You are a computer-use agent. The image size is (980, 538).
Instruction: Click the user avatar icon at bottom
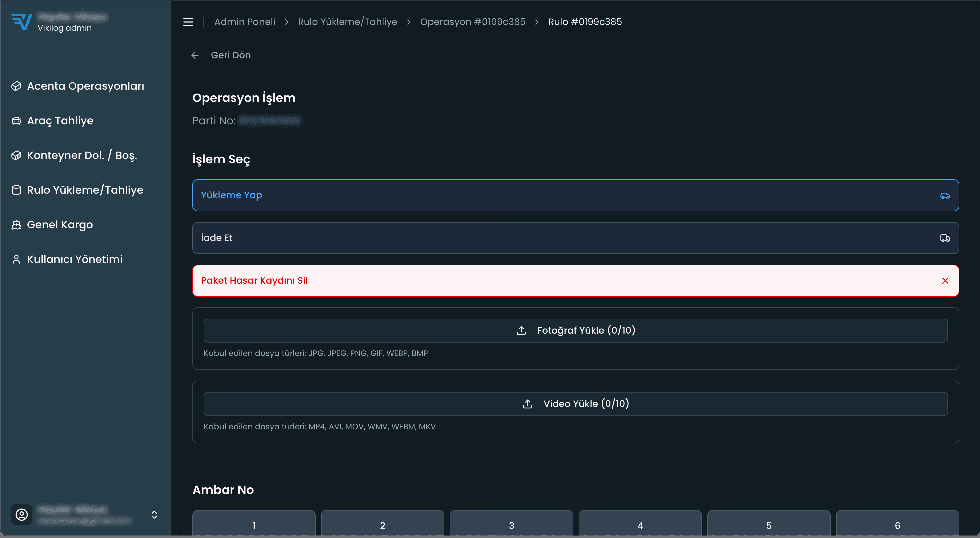(22, 514)
